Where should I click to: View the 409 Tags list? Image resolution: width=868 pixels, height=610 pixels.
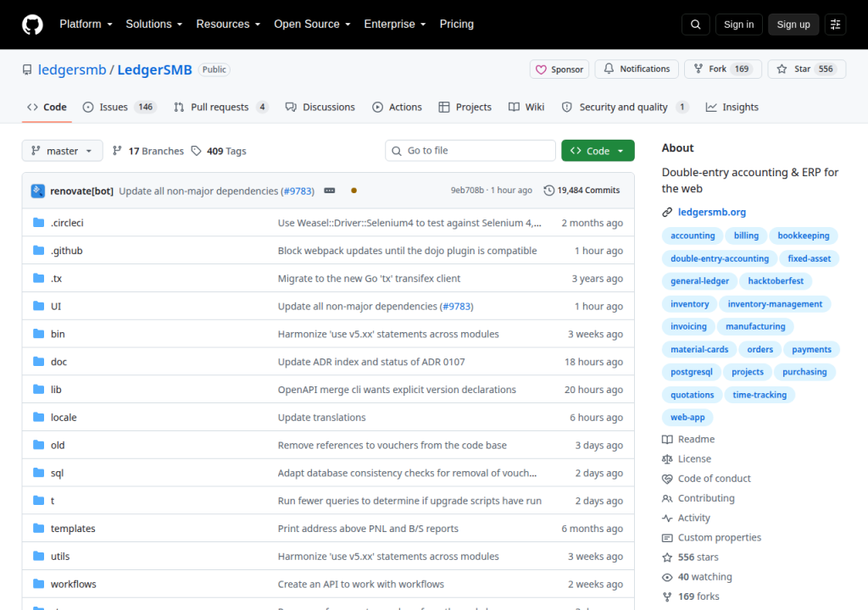(219, 151)
